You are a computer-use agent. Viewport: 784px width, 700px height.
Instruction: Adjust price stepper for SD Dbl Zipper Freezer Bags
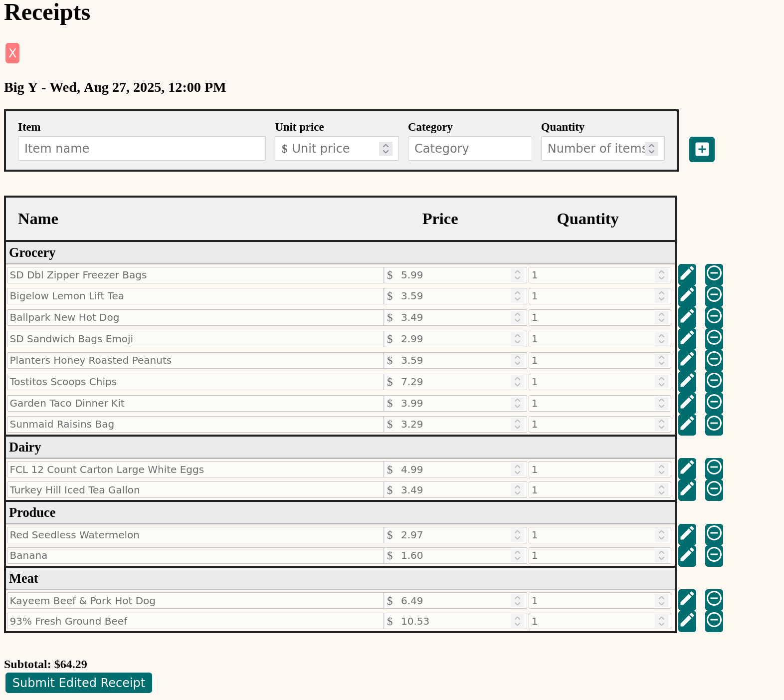(x=517, y=275)
